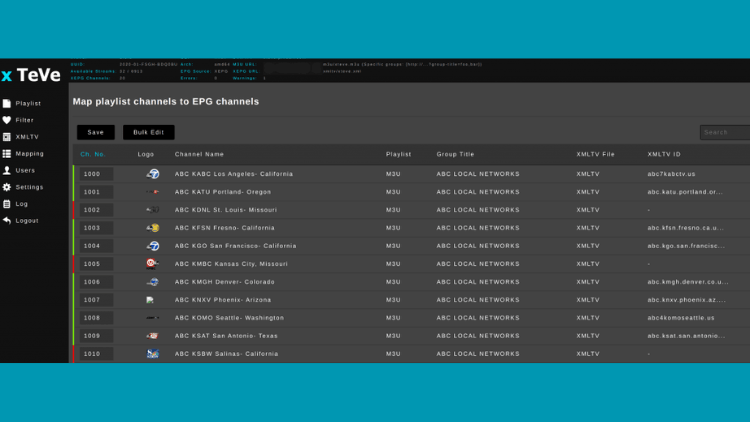Viewport: 750px width, 422px height.
Task: Select the XMLTV sidebar icon
Action: [7, 137]
